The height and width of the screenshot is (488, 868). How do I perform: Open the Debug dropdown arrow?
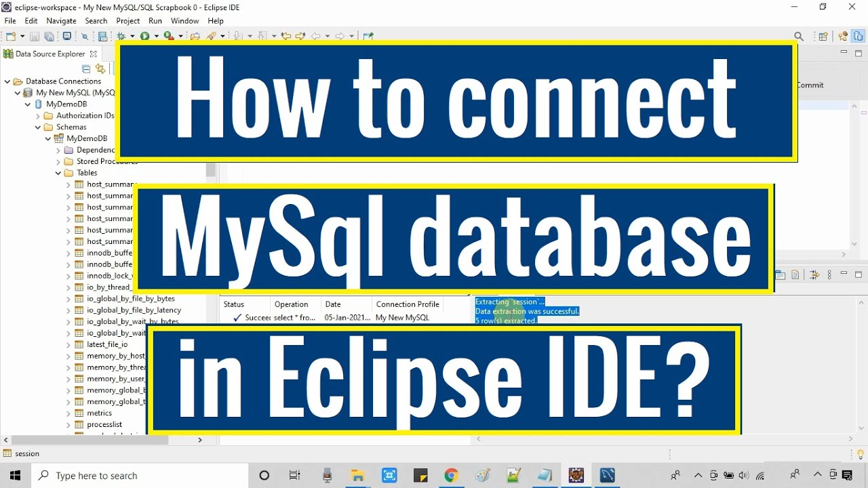[132, 37]
